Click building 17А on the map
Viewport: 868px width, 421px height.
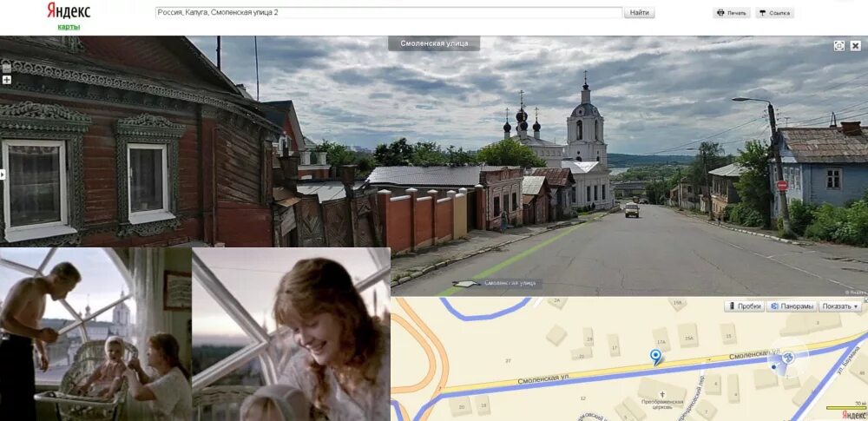(x=662, y=340)
